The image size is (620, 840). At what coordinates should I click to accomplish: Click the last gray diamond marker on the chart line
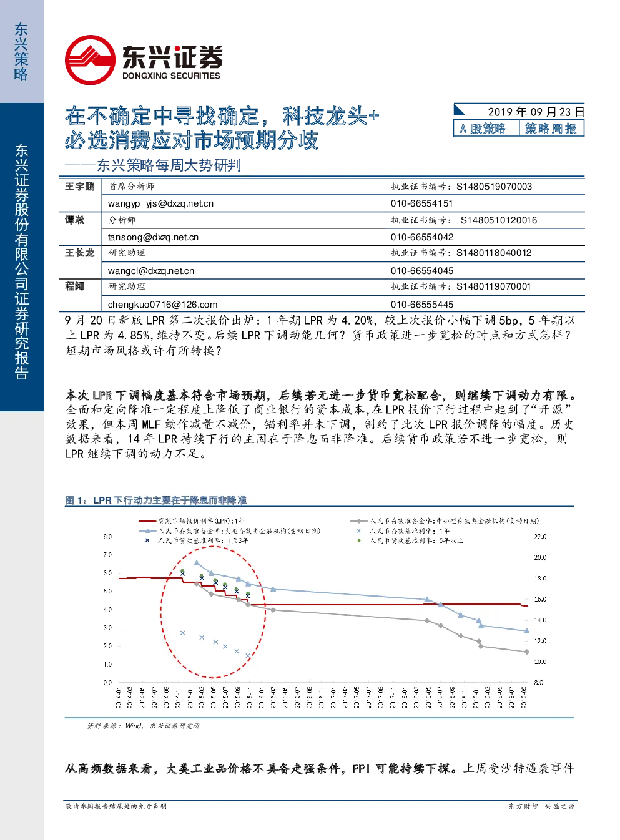527,652
